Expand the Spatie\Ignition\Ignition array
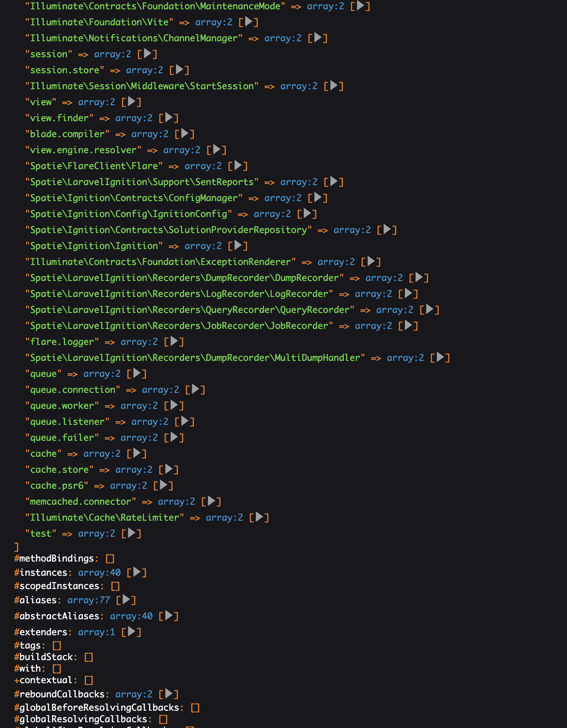This screenshot has width=567, height=728. pyautogui.click(x=238, y=246)
